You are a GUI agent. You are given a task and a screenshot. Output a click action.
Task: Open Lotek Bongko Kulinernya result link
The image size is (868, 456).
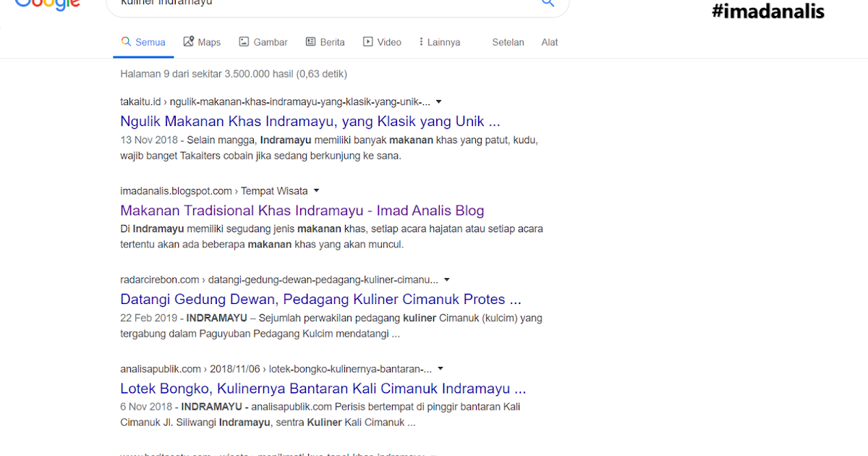pyautogui.click(x=323, y=388)
